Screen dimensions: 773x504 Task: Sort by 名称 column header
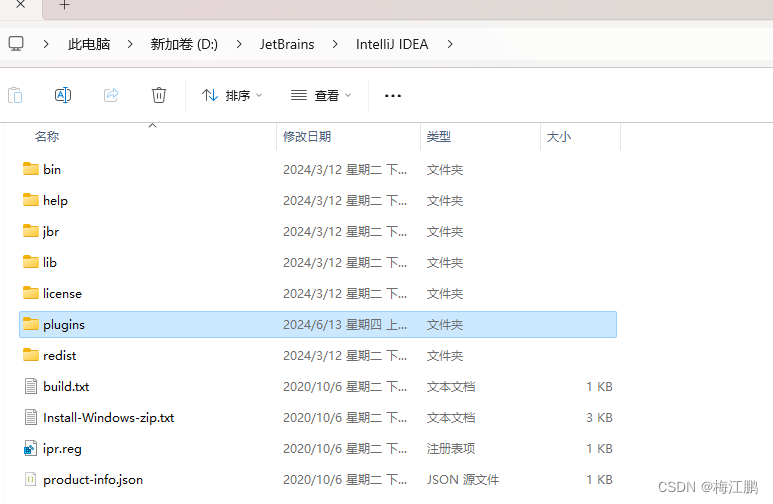(x=47, y=137)
